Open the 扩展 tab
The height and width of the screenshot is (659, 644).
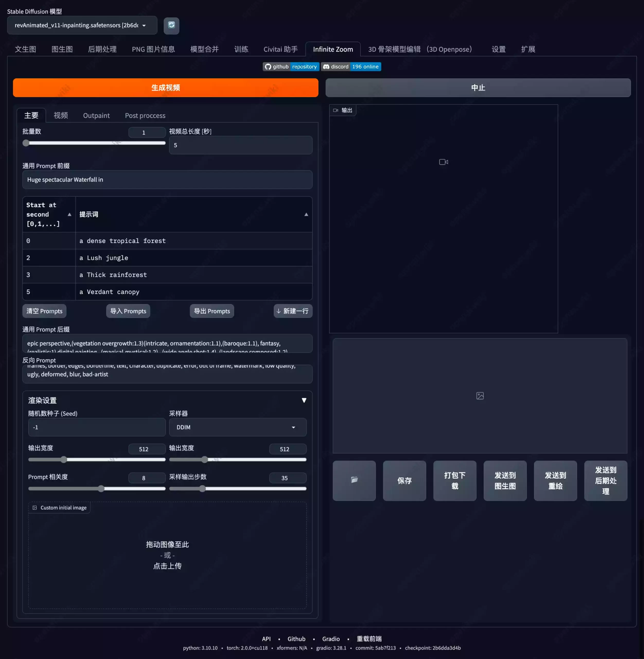[x=528, y=49]
